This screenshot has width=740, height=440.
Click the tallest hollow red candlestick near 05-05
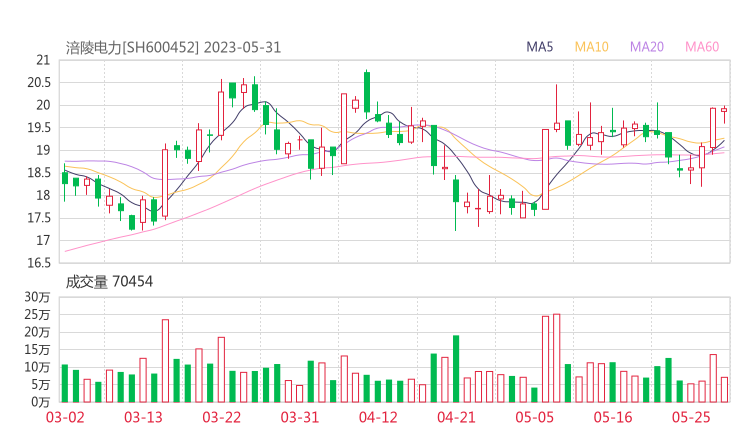click(x=546, y=169)
